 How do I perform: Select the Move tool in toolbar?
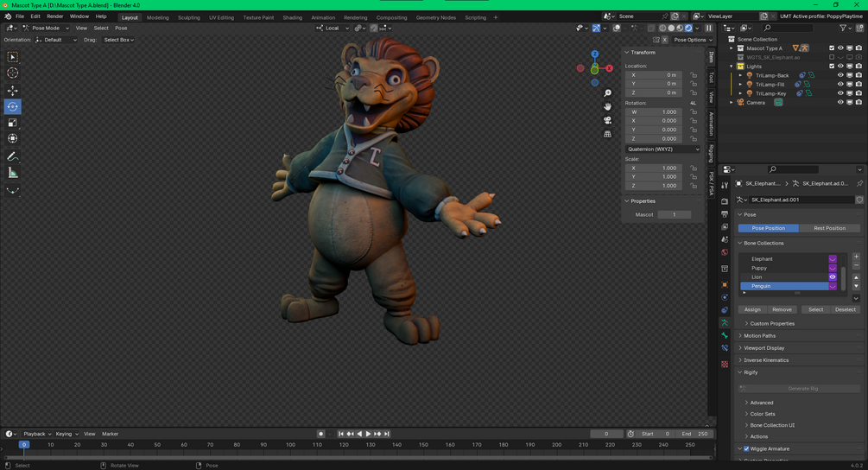point(12,90)
